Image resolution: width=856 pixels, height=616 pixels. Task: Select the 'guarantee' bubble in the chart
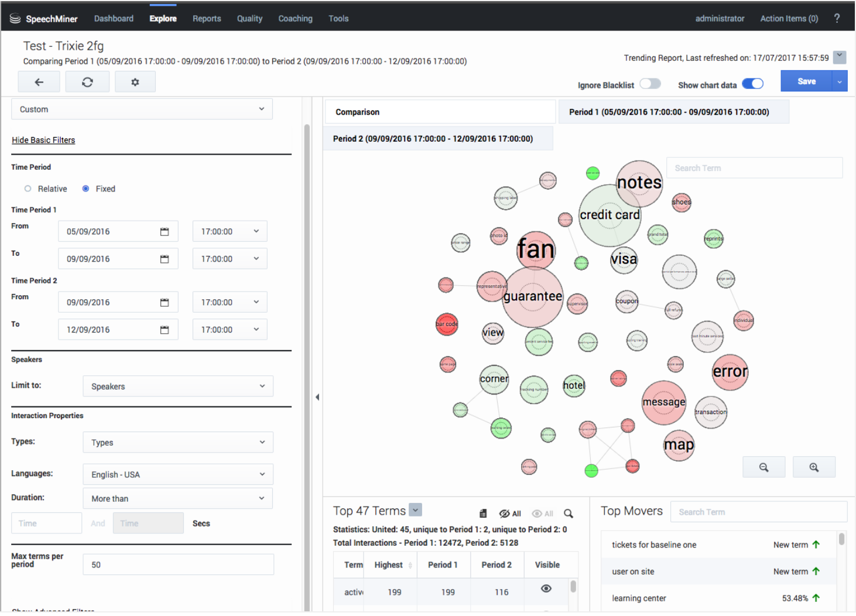click(533, 297)
